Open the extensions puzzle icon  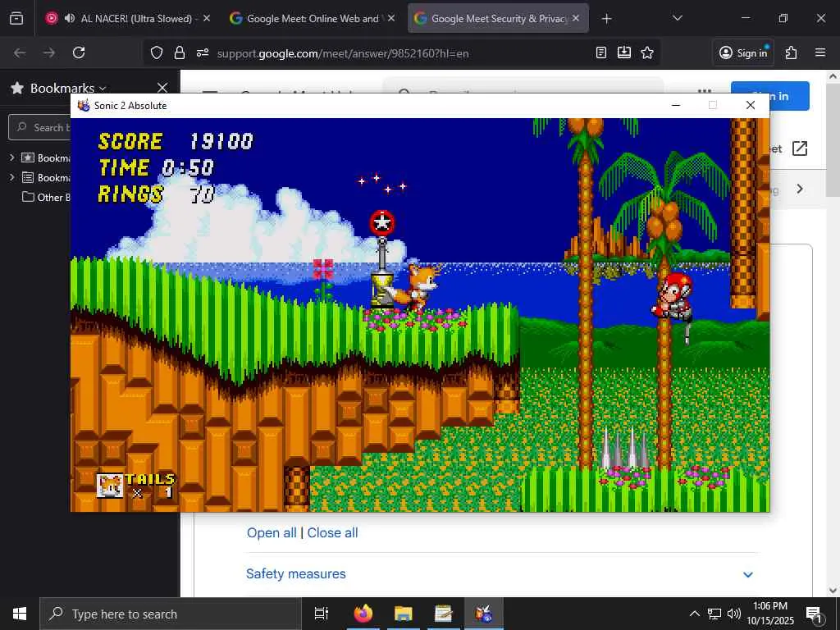[x=792, y=52]
